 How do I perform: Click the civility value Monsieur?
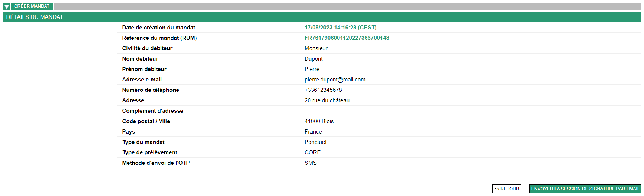pos(316,48)
